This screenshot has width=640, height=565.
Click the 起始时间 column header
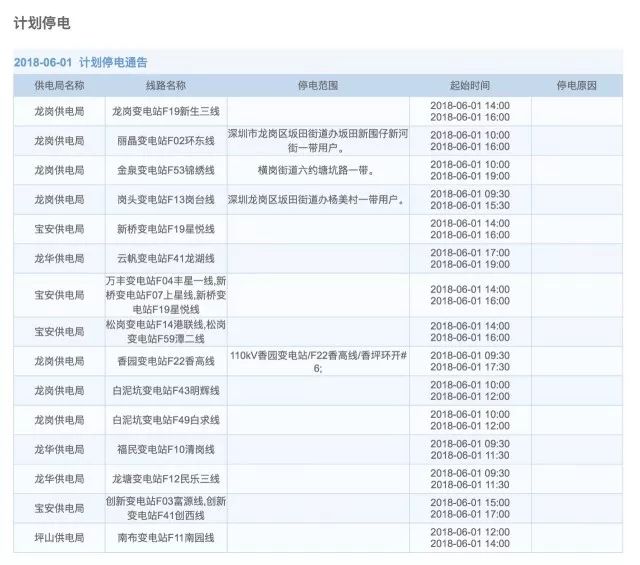point(470,85)
